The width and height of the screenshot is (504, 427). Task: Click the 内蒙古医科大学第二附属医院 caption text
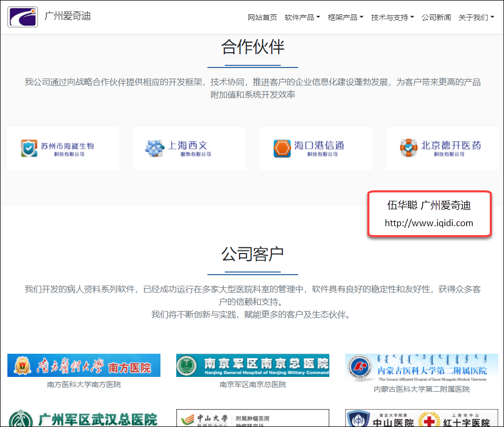421,389
